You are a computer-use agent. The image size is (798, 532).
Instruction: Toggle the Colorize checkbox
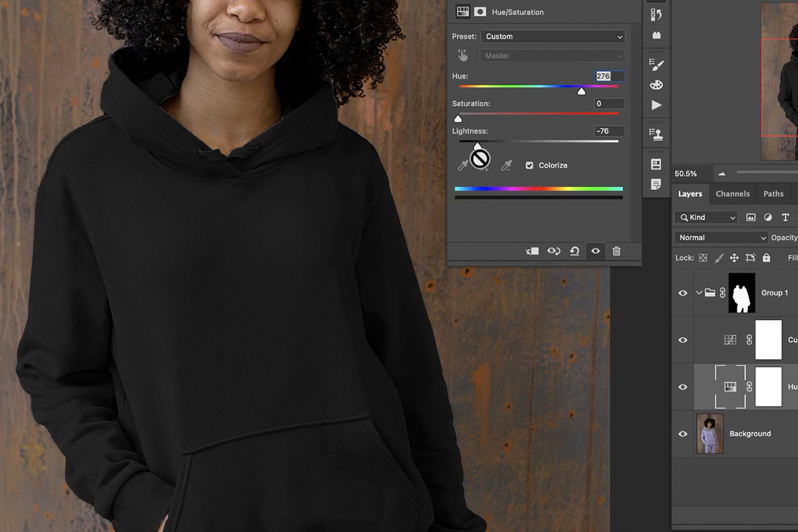[529, 165]
